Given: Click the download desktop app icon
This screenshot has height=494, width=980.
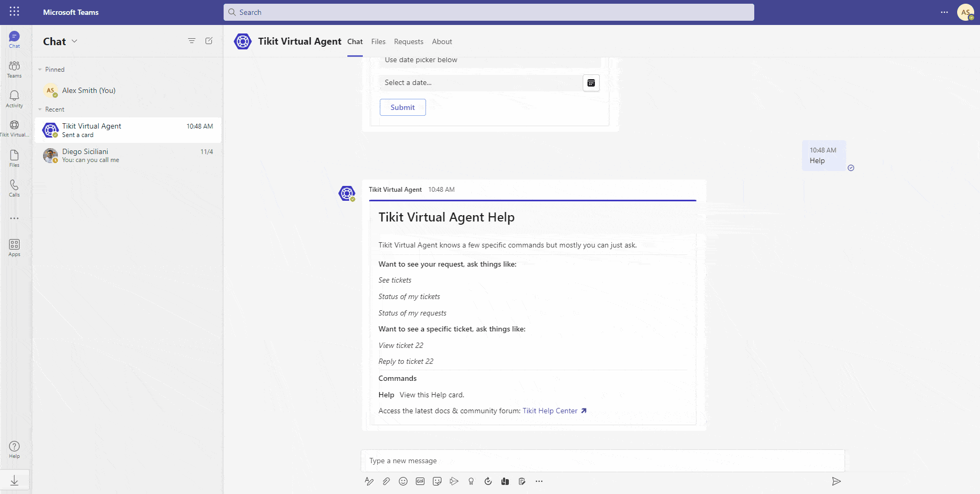Looking at the screenshot, I should point(14,481).
